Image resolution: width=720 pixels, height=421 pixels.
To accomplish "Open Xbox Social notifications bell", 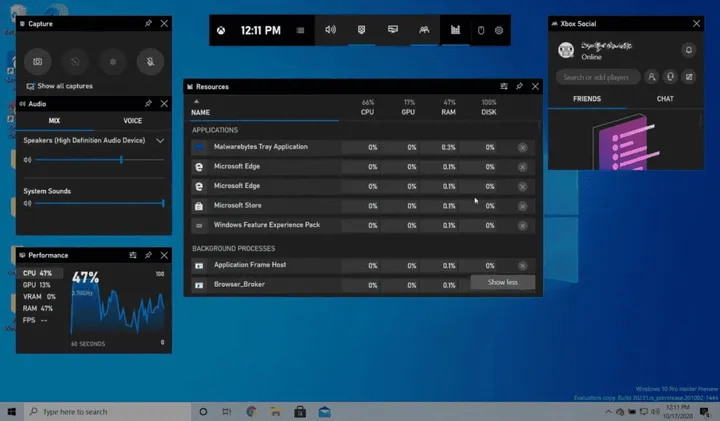I will tap(688, 50).
